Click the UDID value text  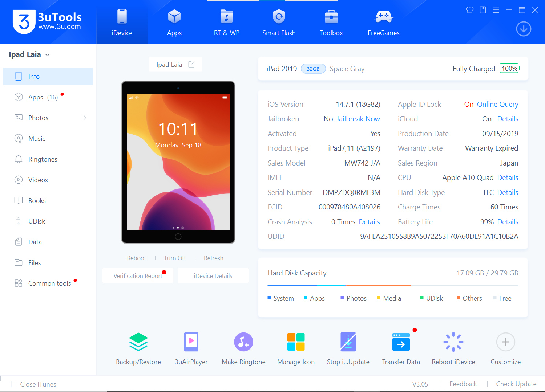(x=439, y=236)
